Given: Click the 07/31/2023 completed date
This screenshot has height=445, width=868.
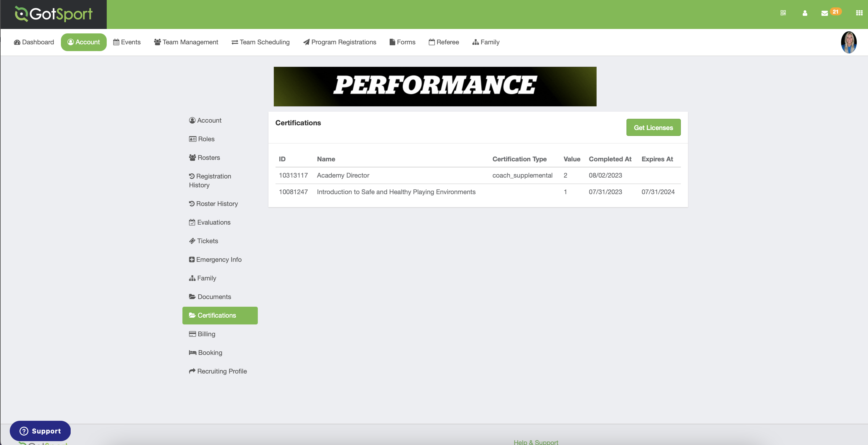Looking at the screenshot, I should point(605,192).
